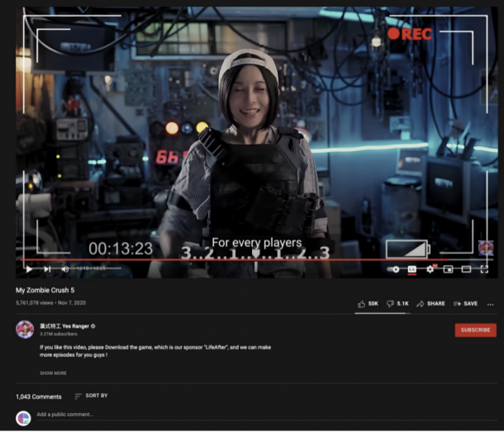This screenshot has height=432, width=504.
Task: Click the video time elapsed display
Action: pos(91,268)
